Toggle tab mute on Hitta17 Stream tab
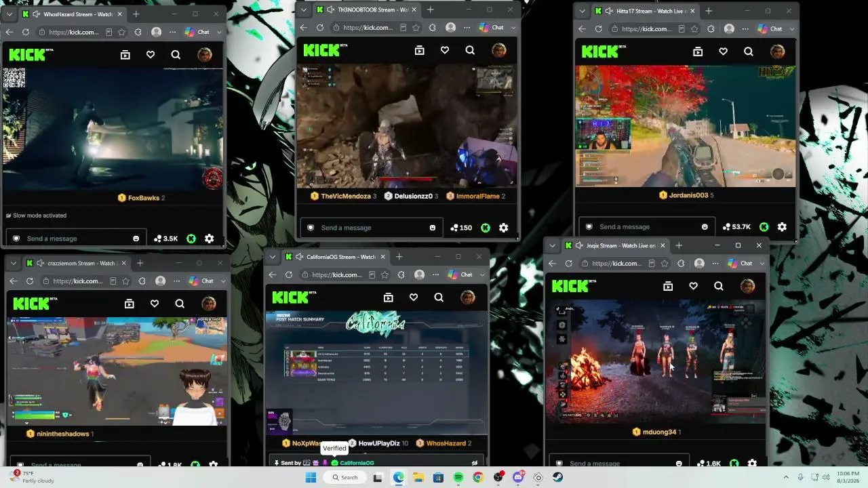Viewport: 868px width, 488px height. (x=609, y=11)
